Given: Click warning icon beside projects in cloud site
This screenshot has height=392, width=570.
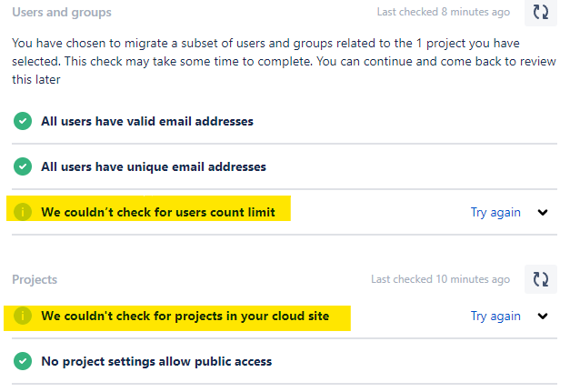Looking at the screenshot, I should (23, 316).
